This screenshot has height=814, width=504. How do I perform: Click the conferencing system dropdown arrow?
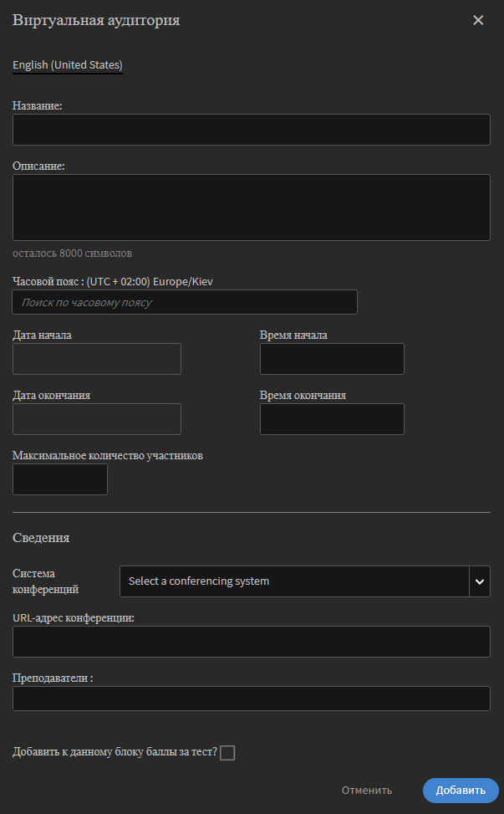coord(480,581)
